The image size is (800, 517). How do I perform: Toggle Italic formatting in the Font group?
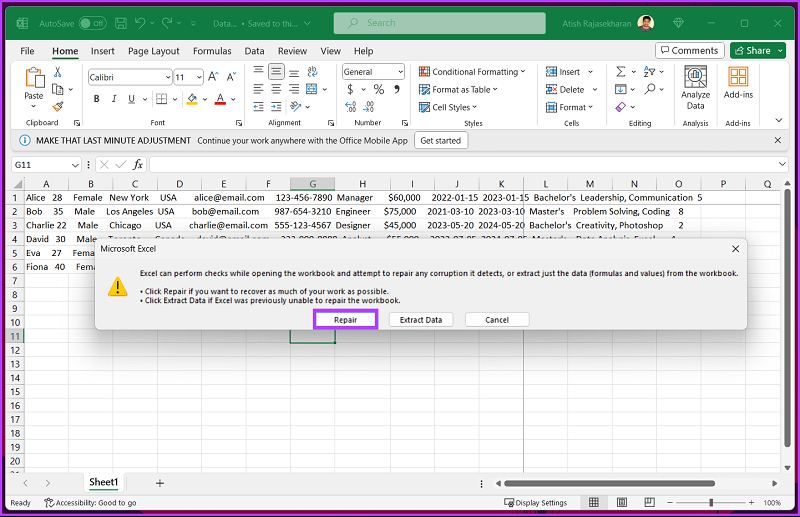coord(114,99)
